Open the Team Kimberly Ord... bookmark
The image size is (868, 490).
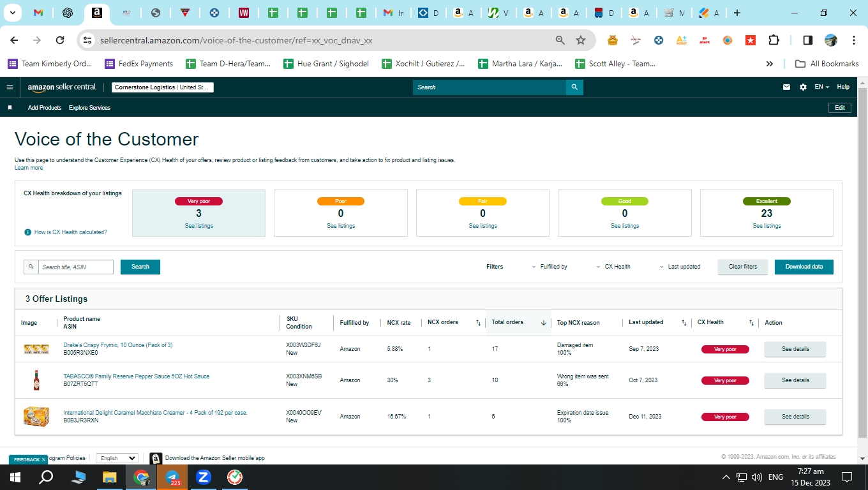click(50, 64)
